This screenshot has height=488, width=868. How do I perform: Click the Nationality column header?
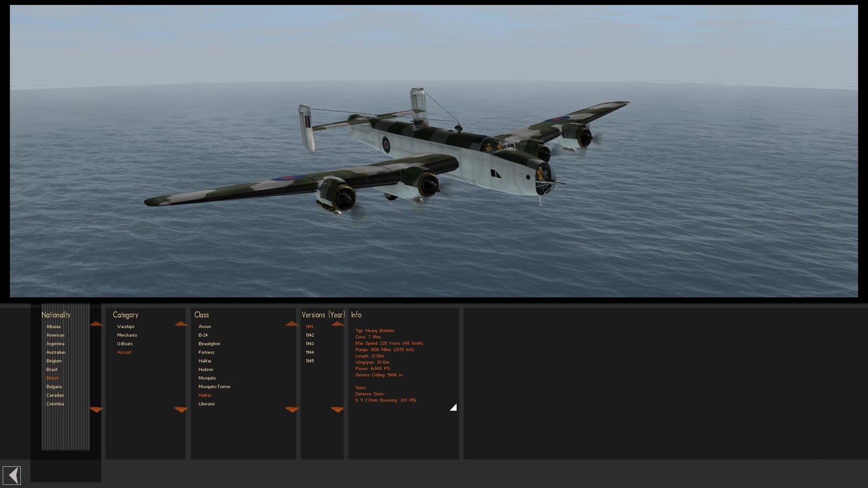(56, 315)
